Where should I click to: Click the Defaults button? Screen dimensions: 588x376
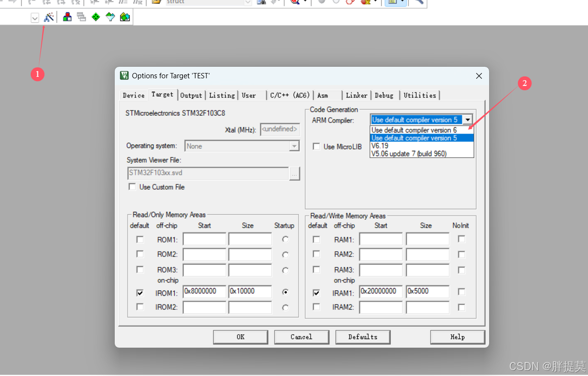tap(362, 337)
